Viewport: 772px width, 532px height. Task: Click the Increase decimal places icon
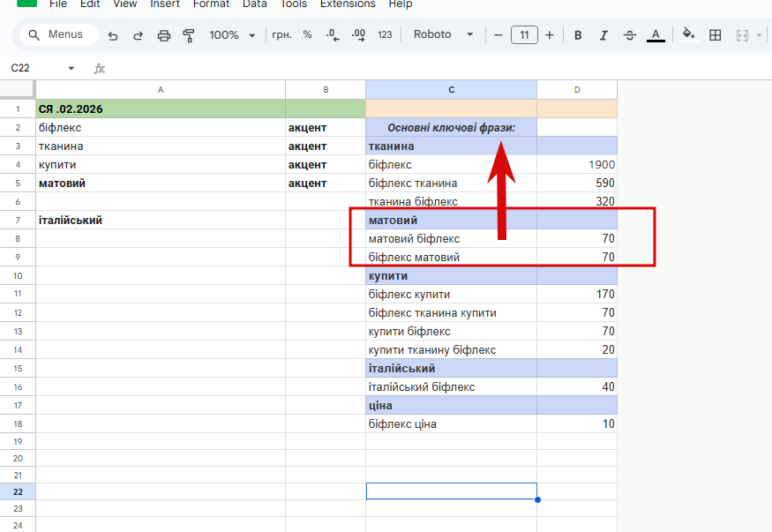(x=358, y=35)
